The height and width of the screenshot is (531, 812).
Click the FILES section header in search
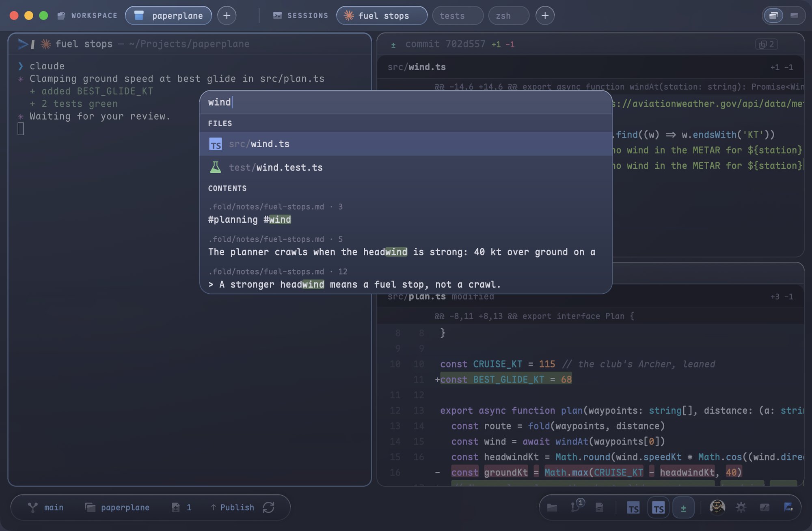[220, 123]
